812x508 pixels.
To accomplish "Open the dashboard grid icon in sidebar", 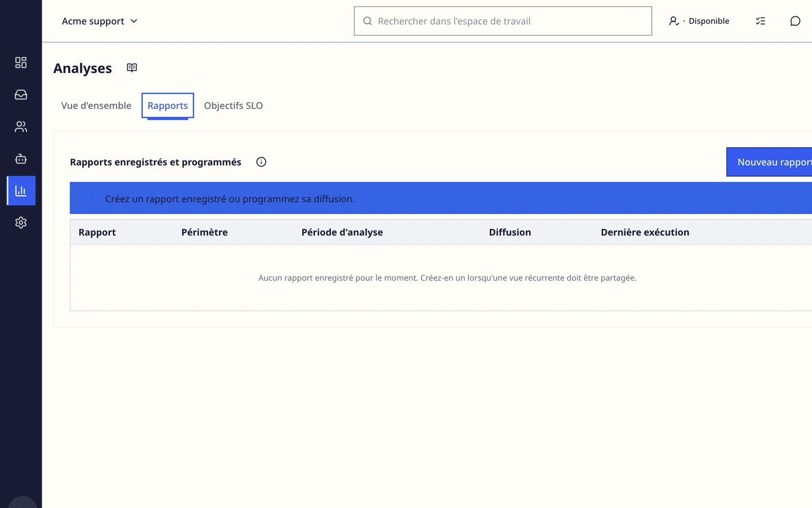I will 21,62.
